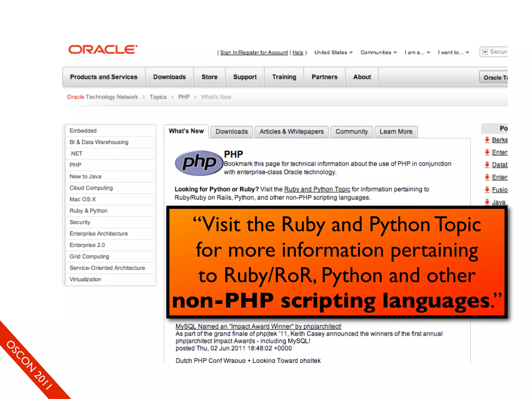This screenshot has height=399, width=532.
Task: Click the Oracle logo
Action: point(103,49)
